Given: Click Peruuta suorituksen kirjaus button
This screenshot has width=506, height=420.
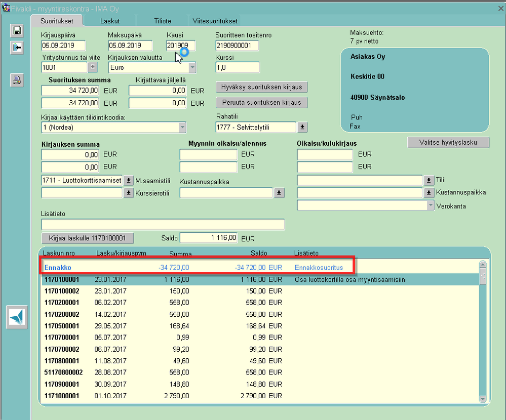Looking at the screenshot, I should click(262, 103).
